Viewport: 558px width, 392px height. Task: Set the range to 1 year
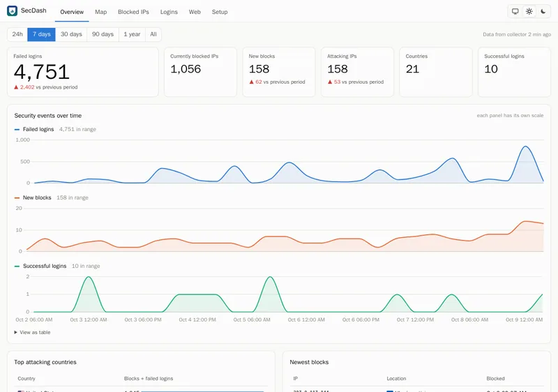tap(132, 34)
